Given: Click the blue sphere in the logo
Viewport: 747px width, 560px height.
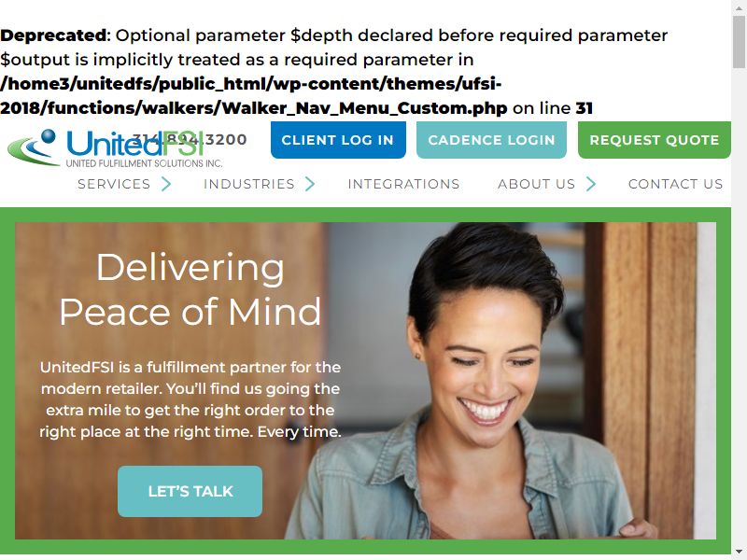Looking at the screenshot, I should point(49,136).
